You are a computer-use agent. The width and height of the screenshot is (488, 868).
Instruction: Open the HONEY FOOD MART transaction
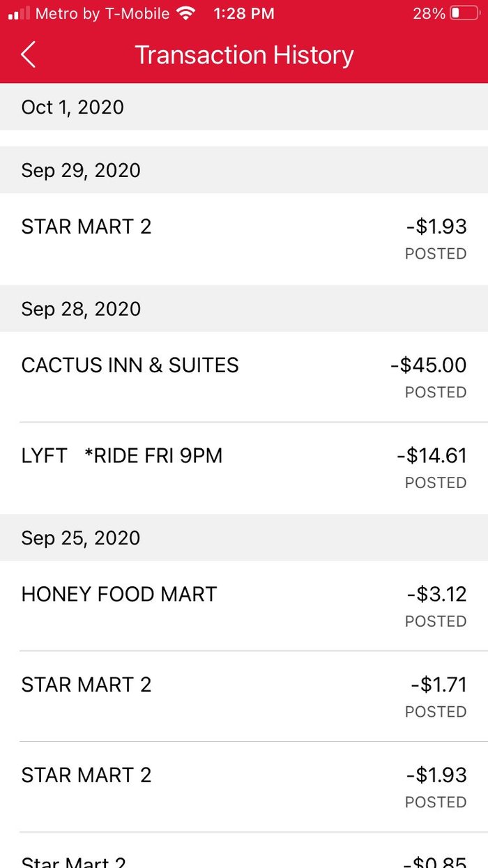point(244,606)
